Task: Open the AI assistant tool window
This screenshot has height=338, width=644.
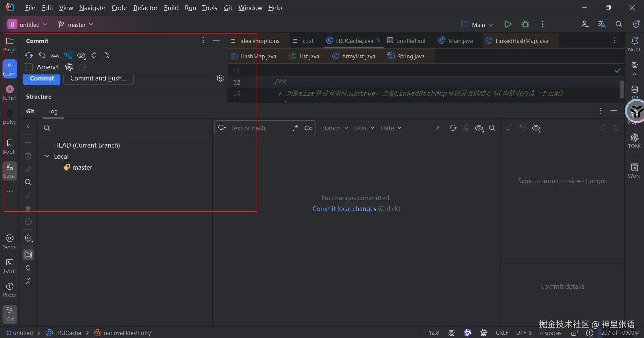Action: tap(634, 68)
